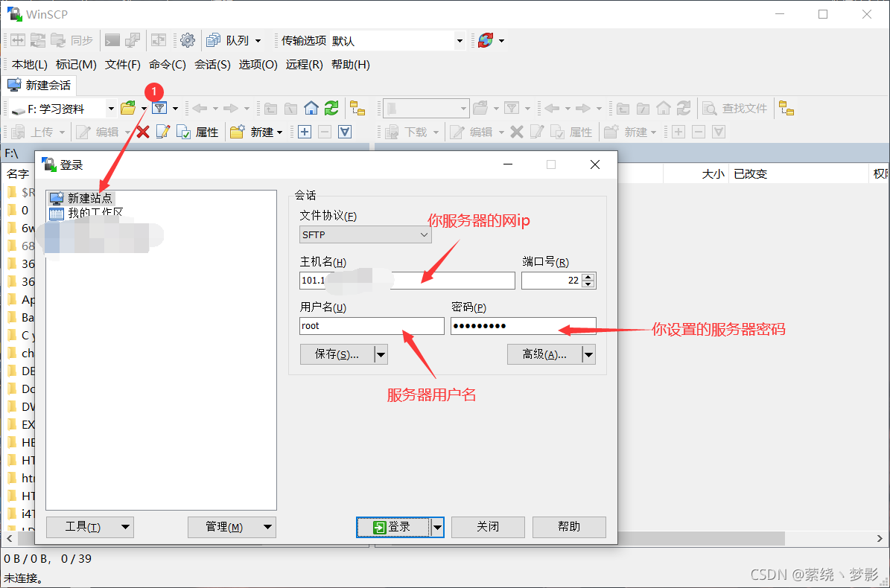Viewport: 890px width, 588px height.
Task: Click the 高级(A)... button
Action: [x=544, y=354]
